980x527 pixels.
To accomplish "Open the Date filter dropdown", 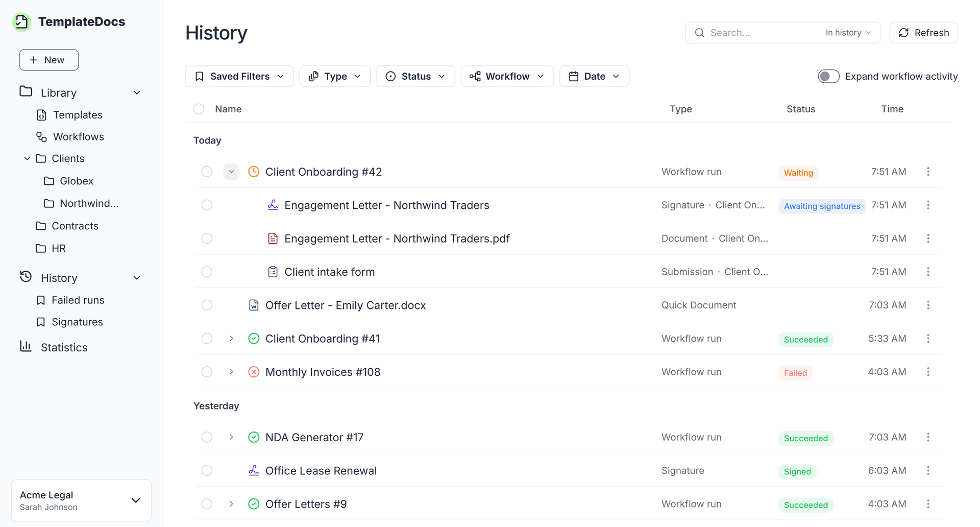I will click(594, 76).
